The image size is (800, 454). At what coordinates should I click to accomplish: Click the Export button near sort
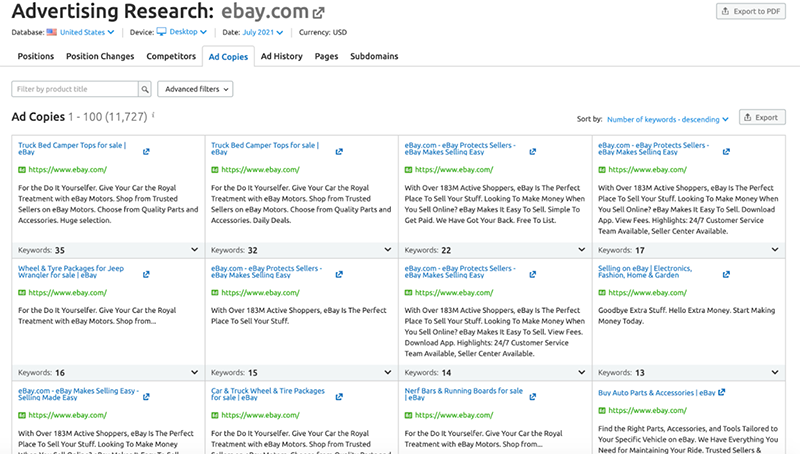coord(762,117)
